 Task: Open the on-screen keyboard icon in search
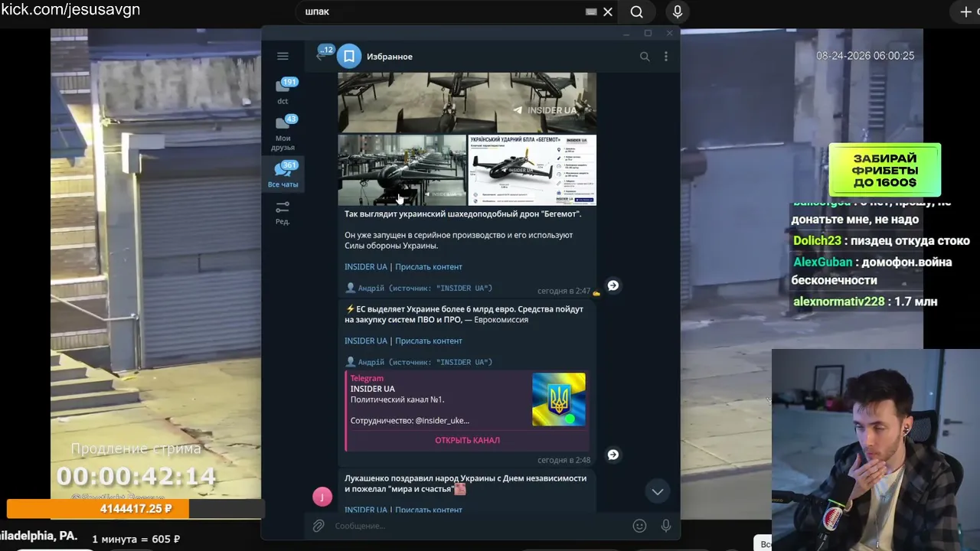point(591,11)
